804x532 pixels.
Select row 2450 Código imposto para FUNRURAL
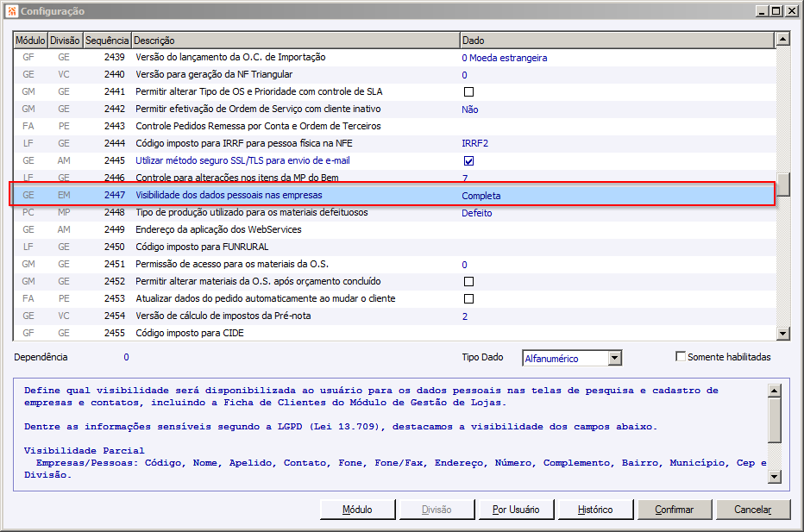393,247
